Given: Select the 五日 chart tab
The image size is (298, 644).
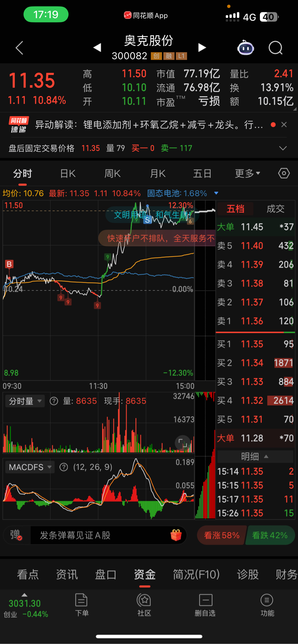Looking at the screenshot, I should pos(202,174).
